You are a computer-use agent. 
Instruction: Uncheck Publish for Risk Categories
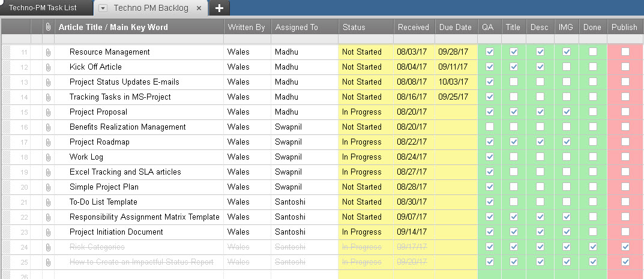[625, 247]
